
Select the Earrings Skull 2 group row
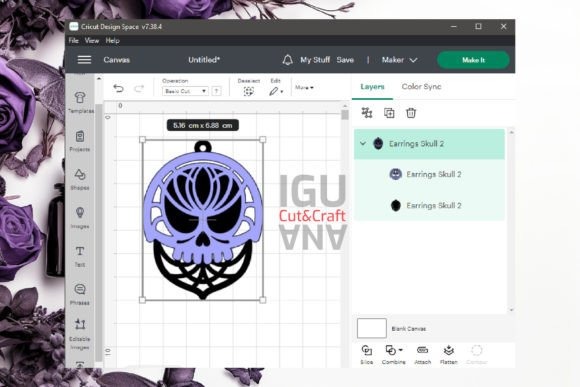click(429, 144)
